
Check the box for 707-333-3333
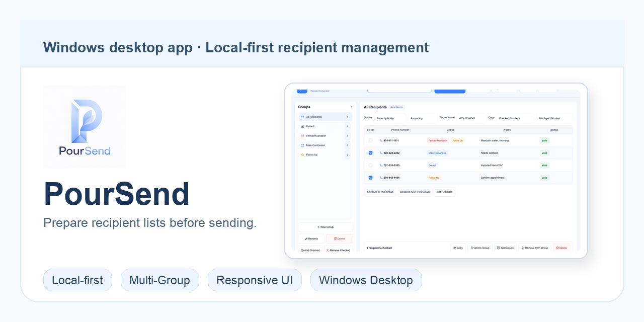[x=371, y=165]
